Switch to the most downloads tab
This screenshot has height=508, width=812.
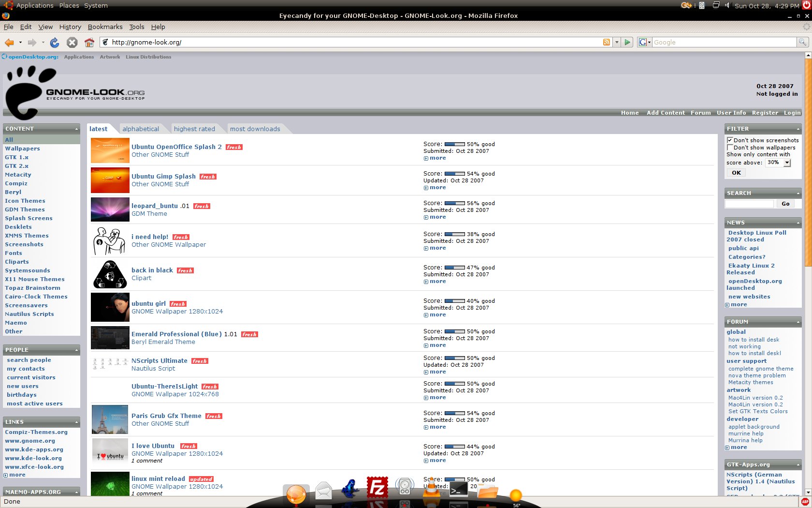[255, 129]
